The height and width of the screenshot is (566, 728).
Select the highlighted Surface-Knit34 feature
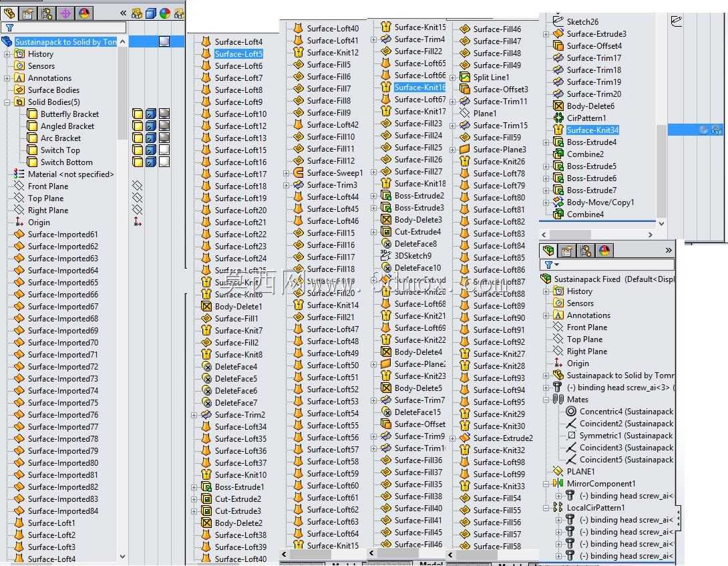click(x=592, y=130)
